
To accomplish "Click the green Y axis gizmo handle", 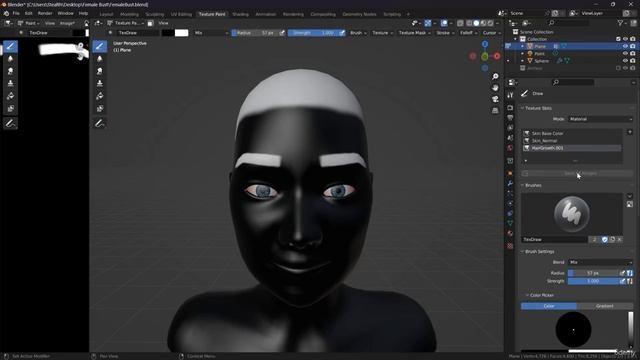I will [484, 57].
